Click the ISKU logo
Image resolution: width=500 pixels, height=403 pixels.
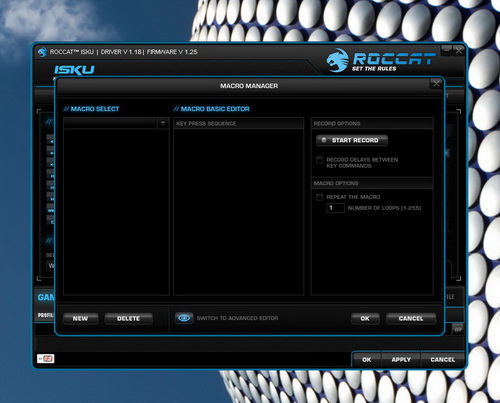[74, 70]
